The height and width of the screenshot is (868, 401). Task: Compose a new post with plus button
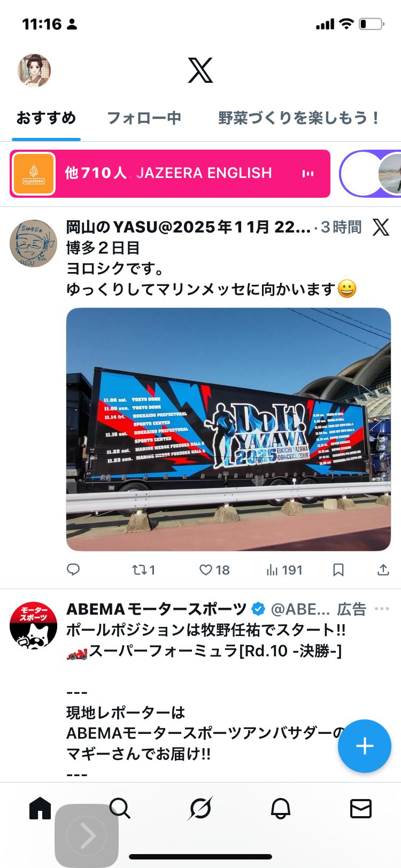(365, 746)
